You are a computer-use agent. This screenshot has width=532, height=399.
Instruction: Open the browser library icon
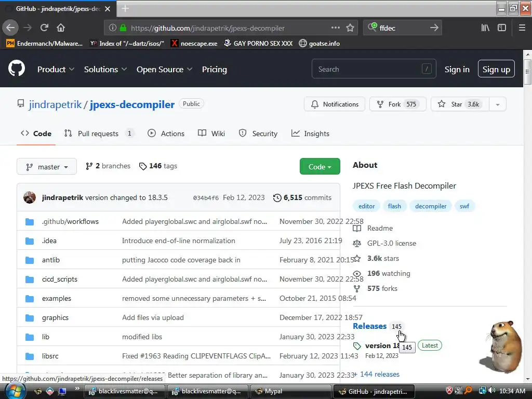(x=485, y=28)
